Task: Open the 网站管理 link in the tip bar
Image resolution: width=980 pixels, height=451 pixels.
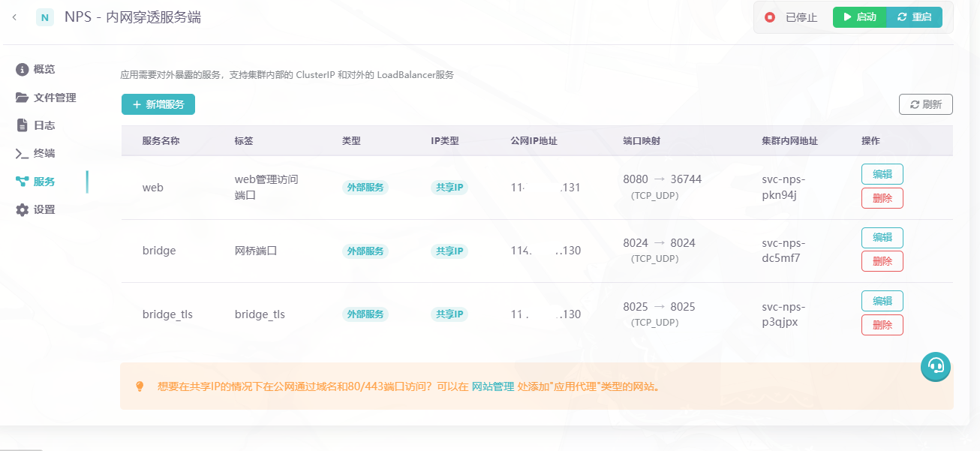Action: pyautogui.click(x=492, y=387)
